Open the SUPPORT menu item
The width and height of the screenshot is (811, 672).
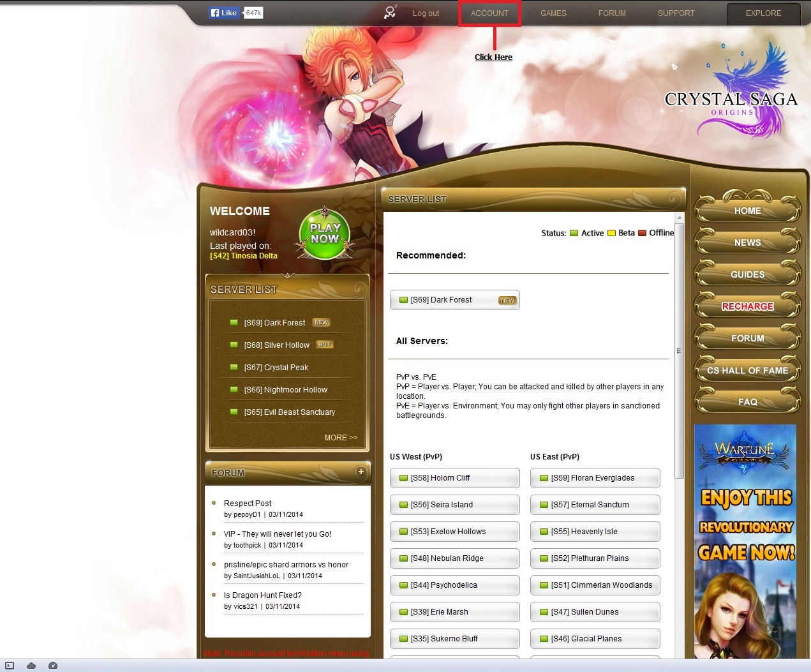[x=676, y=13]
